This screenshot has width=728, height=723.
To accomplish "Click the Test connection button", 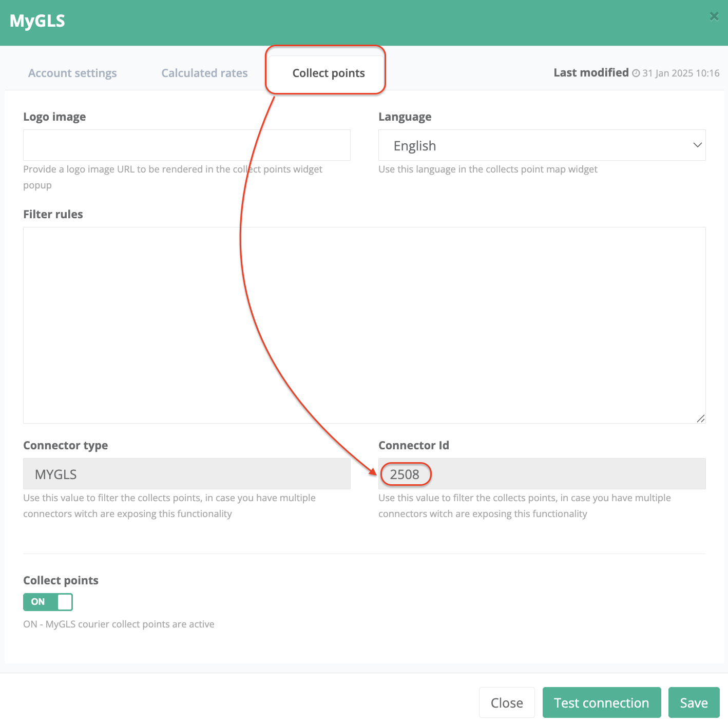I will [602, 702].
